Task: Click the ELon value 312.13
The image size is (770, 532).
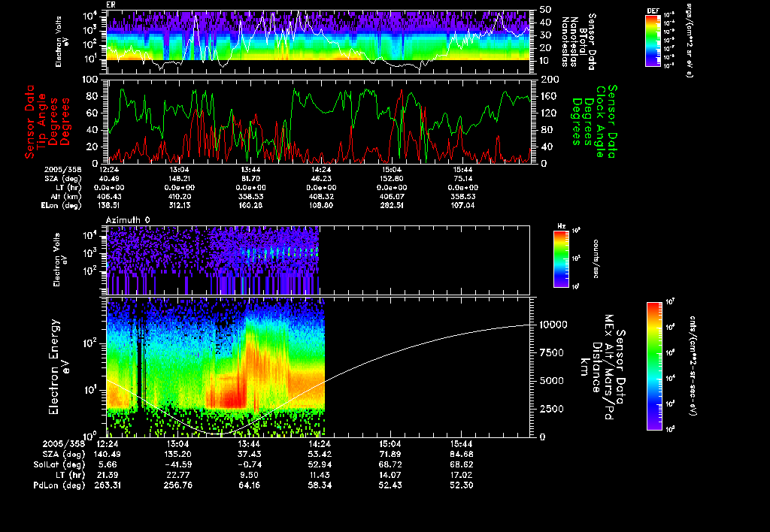Action: pos(180,206)
